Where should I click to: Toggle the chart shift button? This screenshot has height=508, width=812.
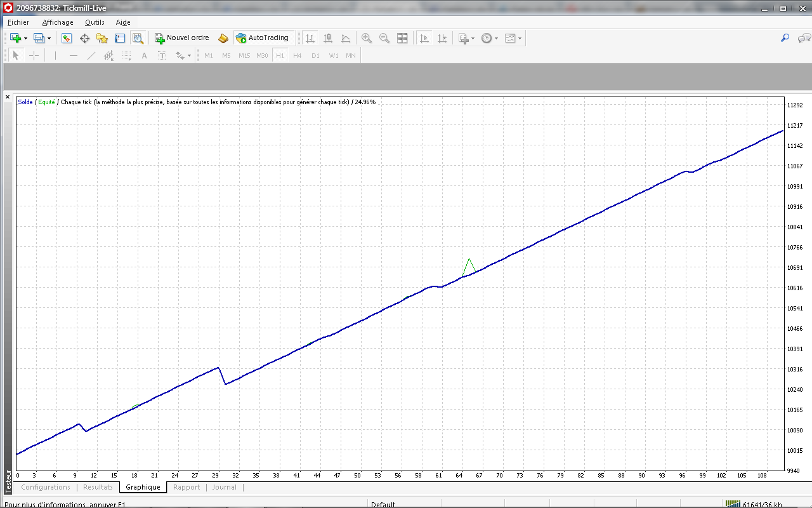click(442, 38)
